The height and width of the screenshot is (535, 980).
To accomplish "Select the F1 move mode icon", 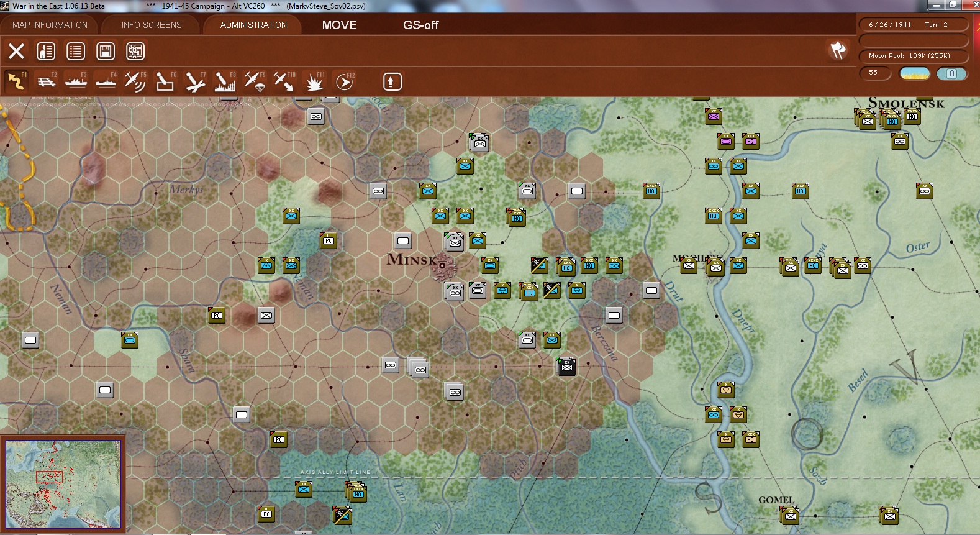I will [x=17, y=81].
